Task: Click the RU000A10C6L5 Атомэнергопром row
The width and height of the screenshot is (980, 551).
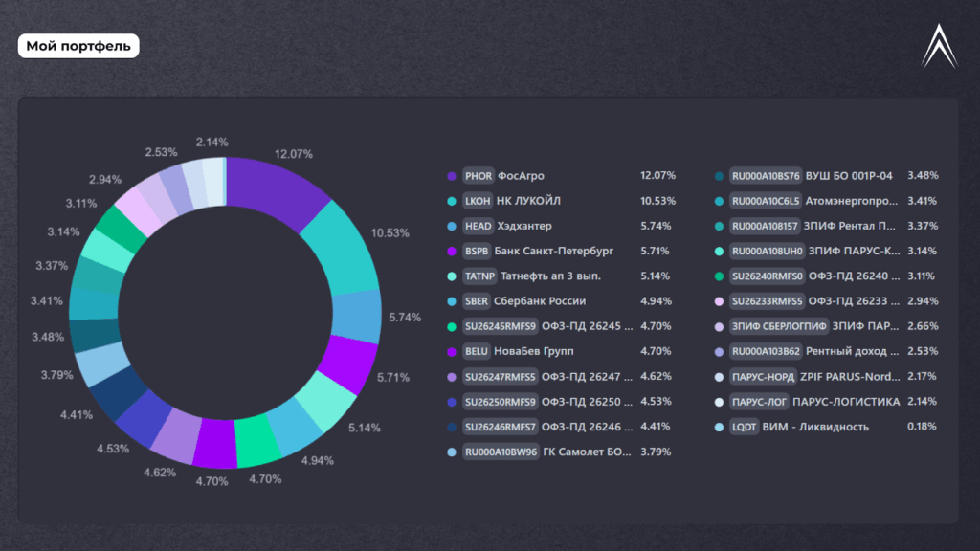Action: click(x=826, y=201)
